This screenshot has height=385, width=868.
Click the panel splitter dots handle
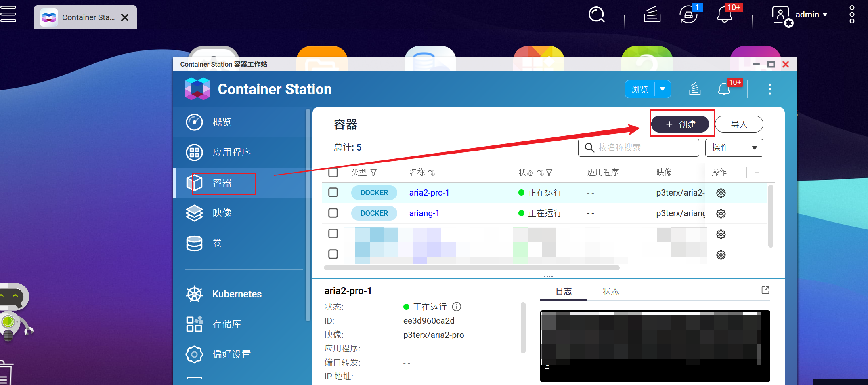(x=548, y=276)
